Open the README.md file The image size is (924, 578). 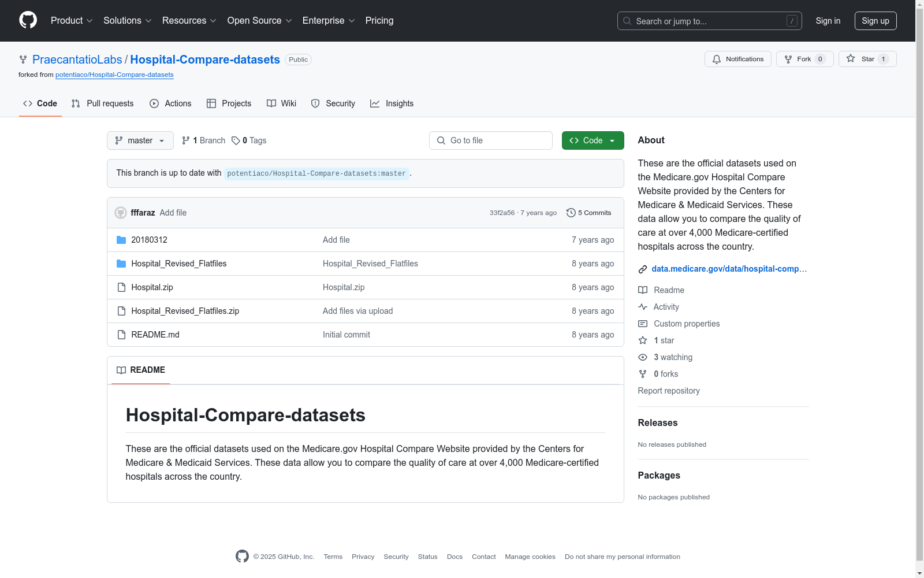coord(155,335)
